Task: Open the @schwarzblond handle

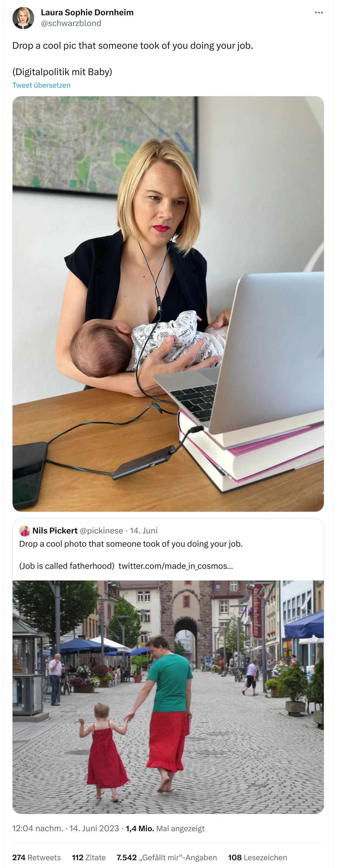Action: click(x=71, y=23)
